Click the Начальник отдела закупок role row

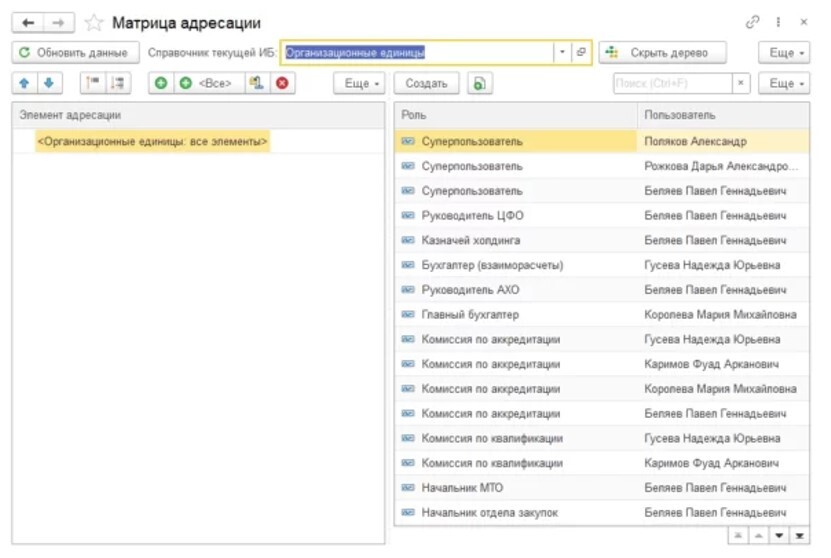click(x=602, y=512)
